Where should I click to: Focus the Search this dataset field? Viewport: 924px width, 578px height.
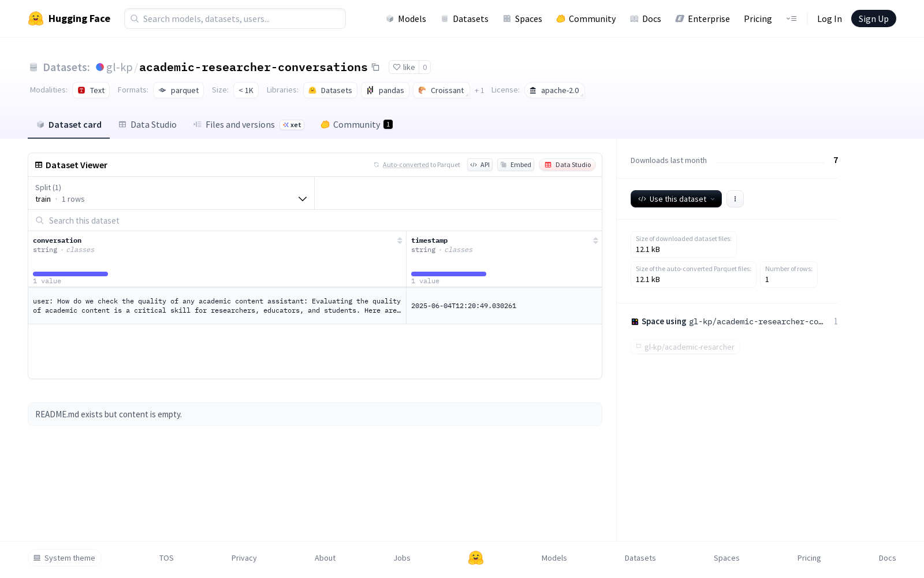click(315, 220)
